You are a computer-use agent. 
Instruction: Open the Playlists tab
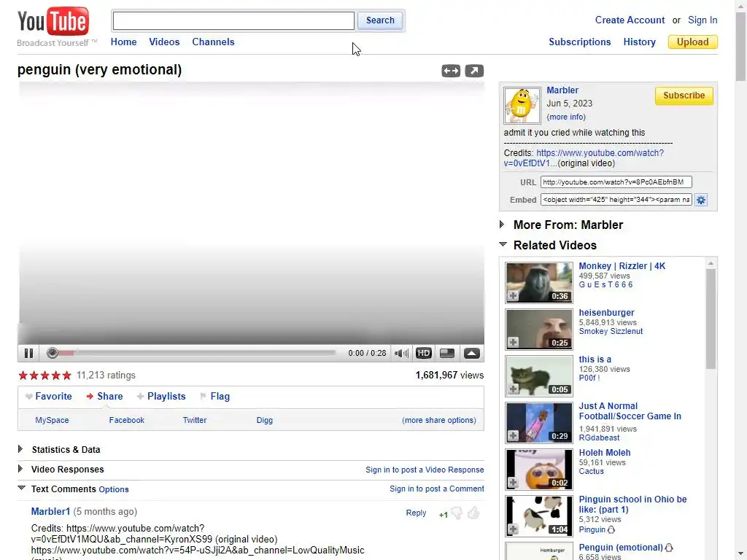tap(161, 396)
